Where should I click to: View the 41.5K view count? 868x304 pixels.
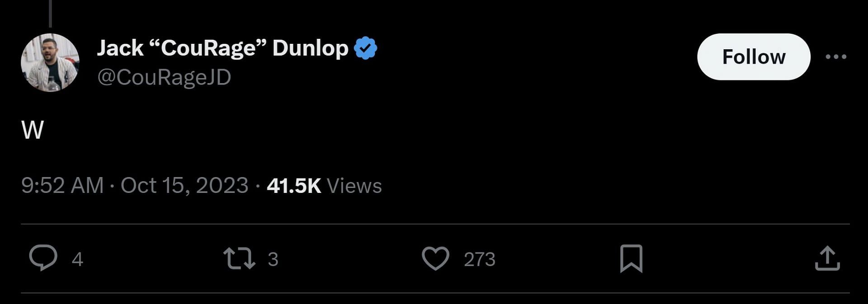(x=294, y=186)
